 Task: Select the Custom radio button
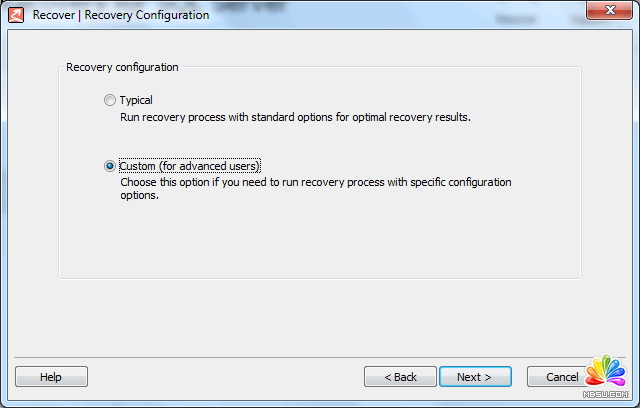tap(110, 166)
